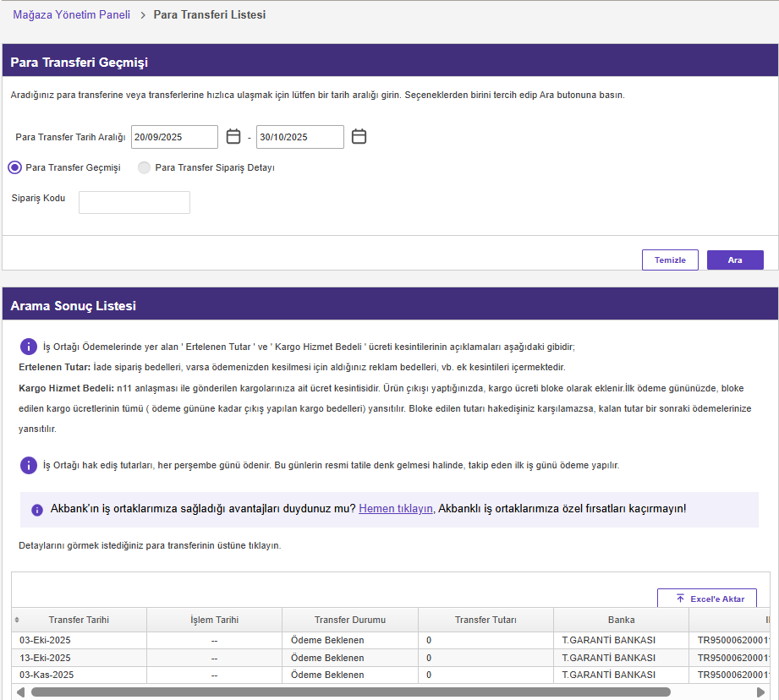Sort by the Banka column header
This screenshot has width=779, height=700.
pyautogui.click(x=621, y=620)
